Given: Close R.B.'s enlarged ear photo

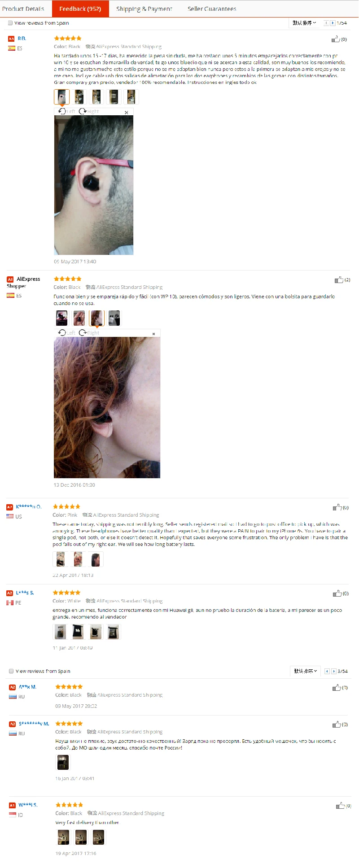Looking at the screenshot, I should click(126, 112).
